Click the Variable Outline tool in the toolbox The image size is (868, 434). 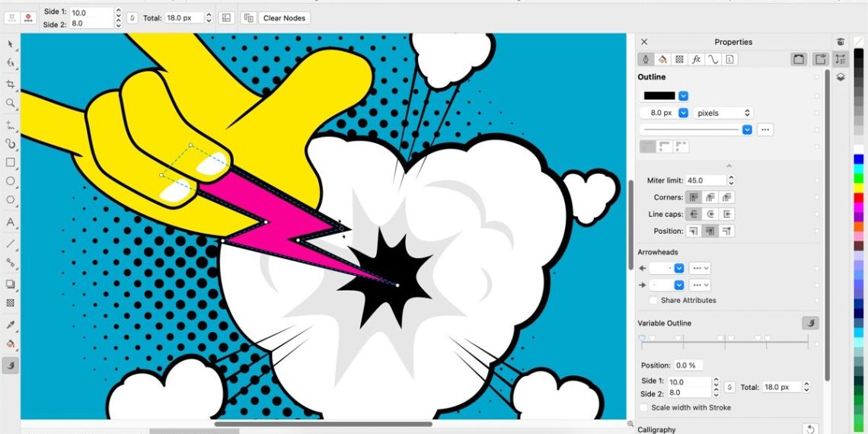(11, 365)
